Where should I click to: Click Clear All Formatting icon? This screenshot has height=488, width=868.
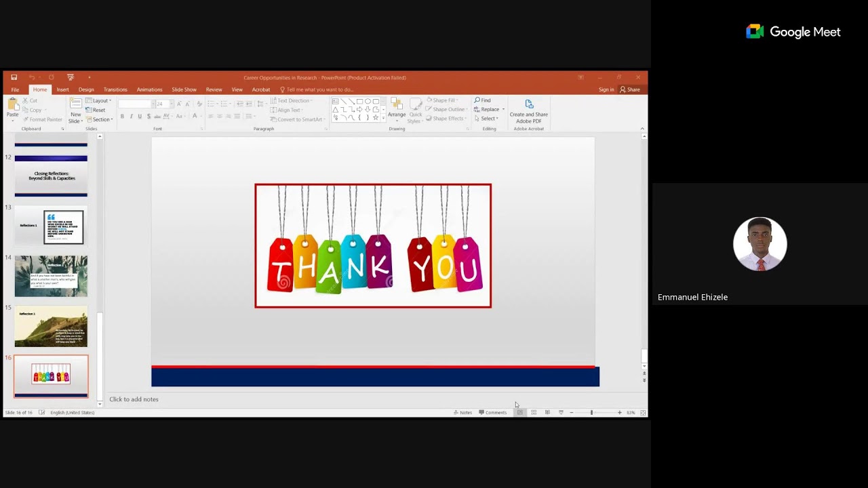pyautogui.click(x=199, y=104)
